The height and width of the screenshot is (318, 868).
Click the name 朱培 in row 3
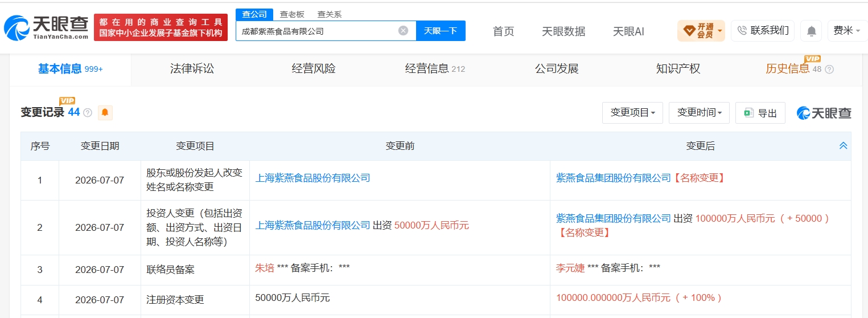point(265,268)
